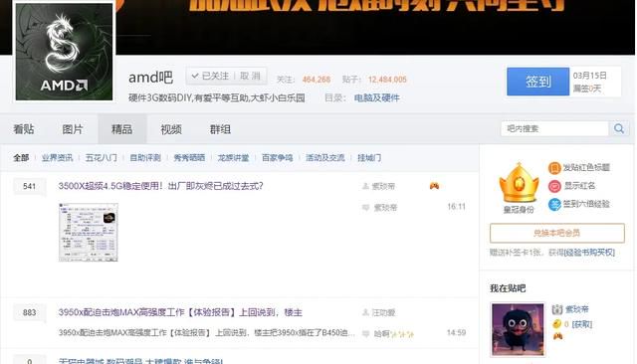The width and height of the screenshot is (637, 364).
Task: Switch to the 看贴 tab
Action: [24, 129]
